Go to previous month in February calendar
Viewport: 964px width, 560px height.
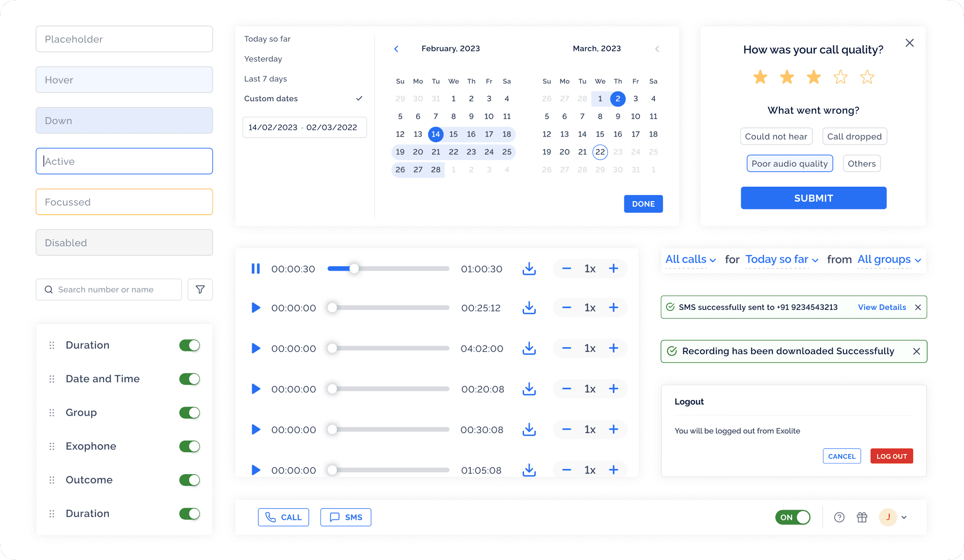(x=396, y=49)
